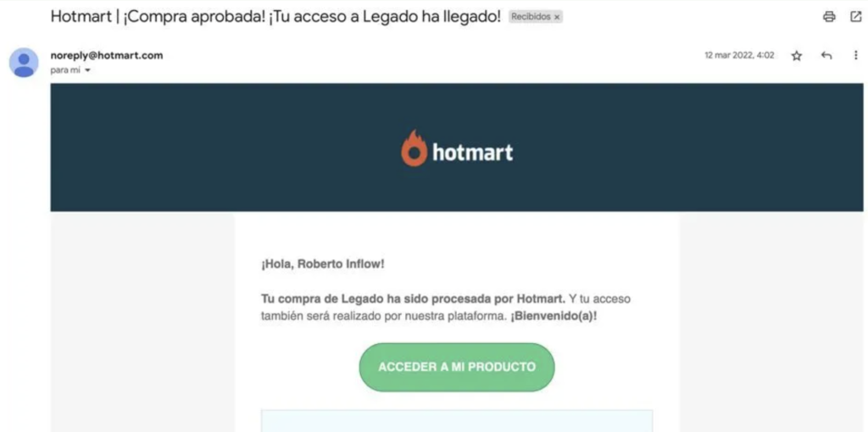
Task: Click the light blue info box below button
Action: coord(457,421)
